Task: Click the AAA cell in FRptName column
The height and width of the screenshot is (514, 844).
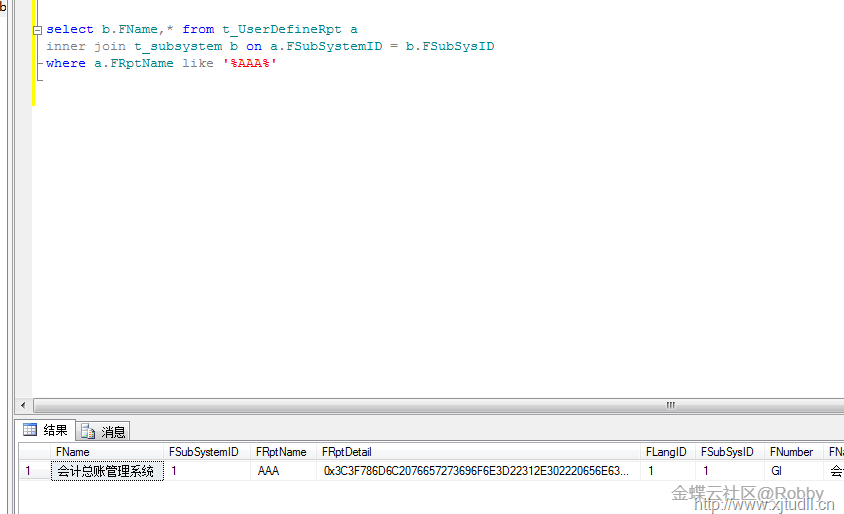Action: (x=269, y=471)
